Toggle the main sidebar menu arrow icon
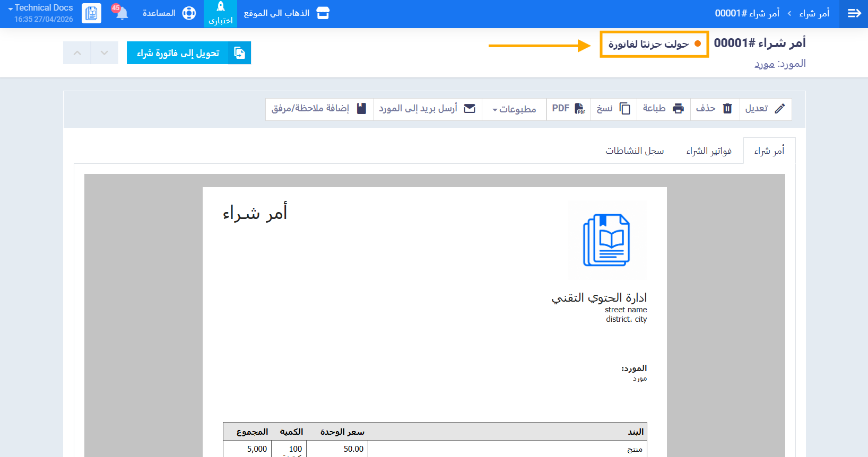This screenshot has width=868, height=457. (x=854, y=14)
